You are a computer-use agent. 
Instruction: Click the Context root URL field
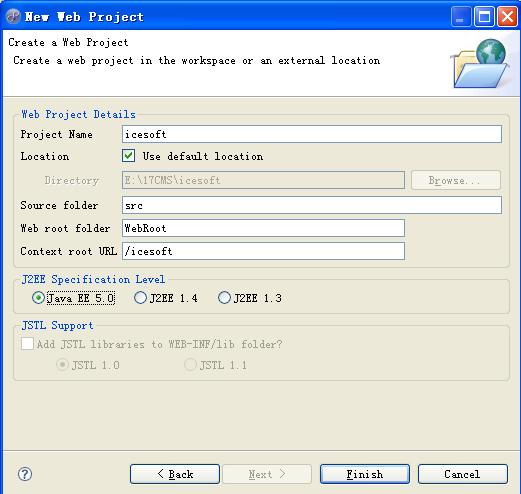coord(263,251)
